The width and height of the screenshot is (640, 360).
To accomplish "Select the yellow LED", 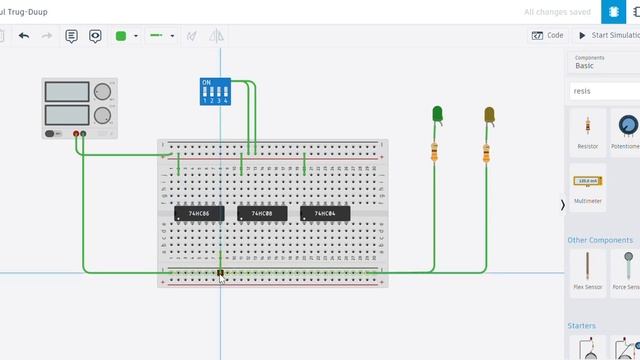I will pos(489,116).
